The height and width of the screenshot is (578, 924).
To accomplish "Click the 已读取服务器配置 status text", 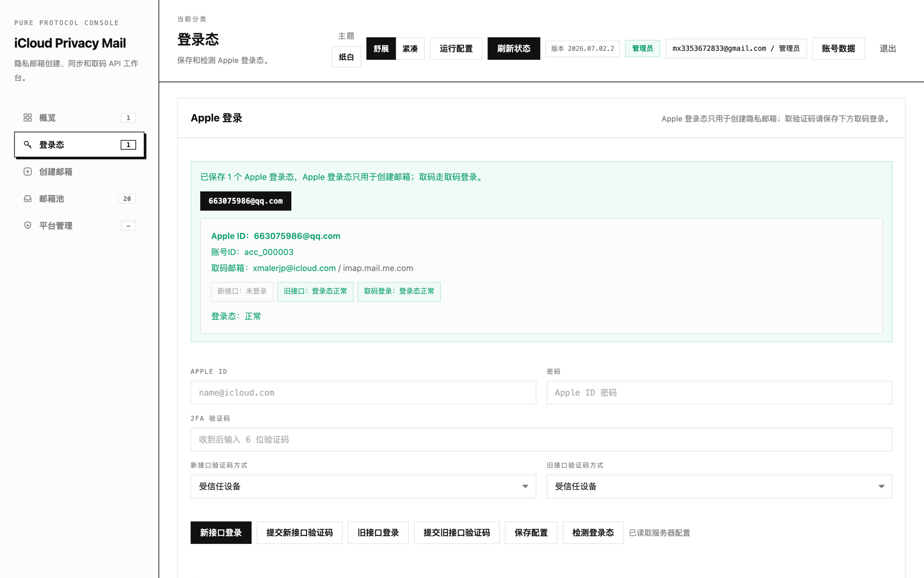I will 659,533.
